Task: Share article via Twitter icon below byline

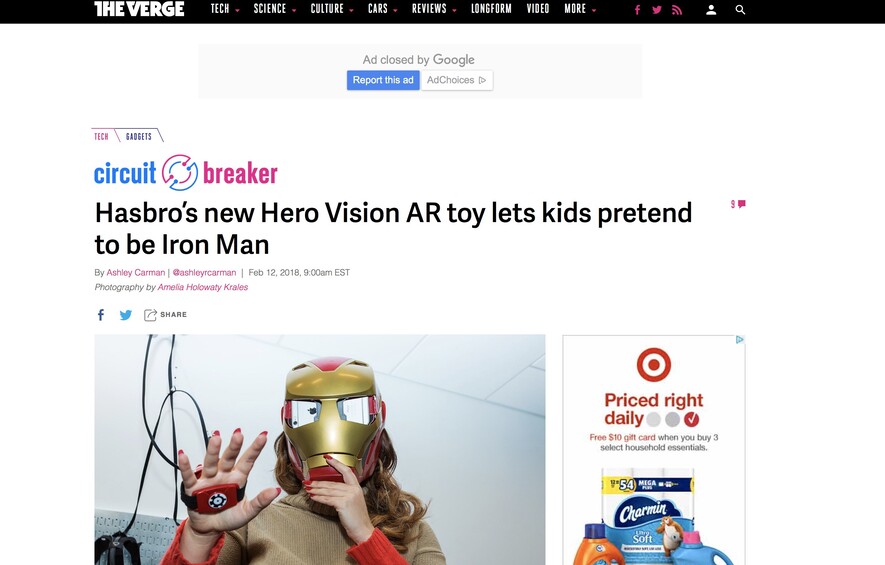Action: point(126,314)
